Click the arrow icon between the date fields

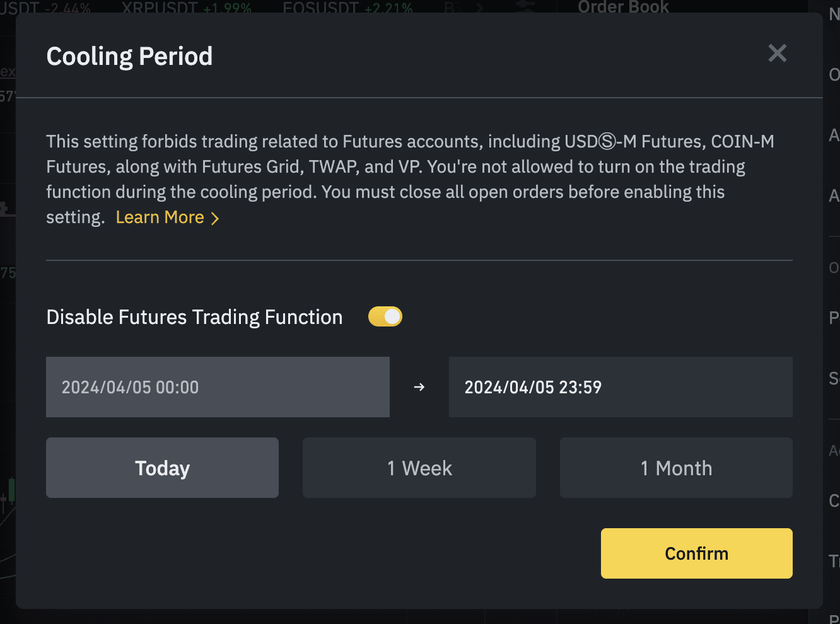point(419,387)
